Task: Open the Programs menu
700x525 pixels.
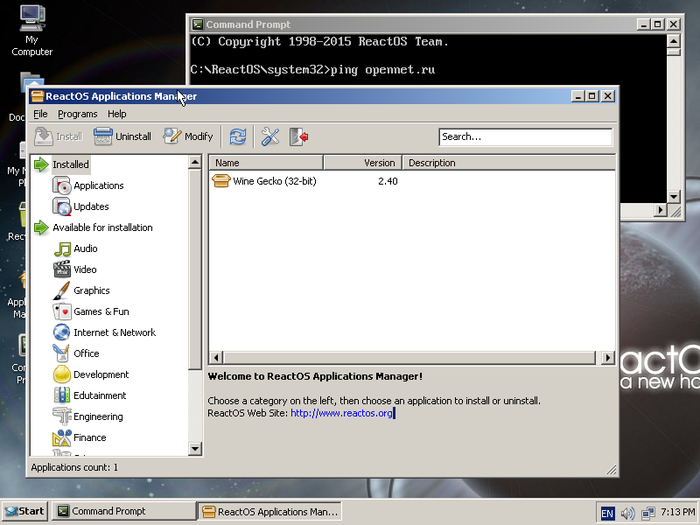Action: pos(77,114)
